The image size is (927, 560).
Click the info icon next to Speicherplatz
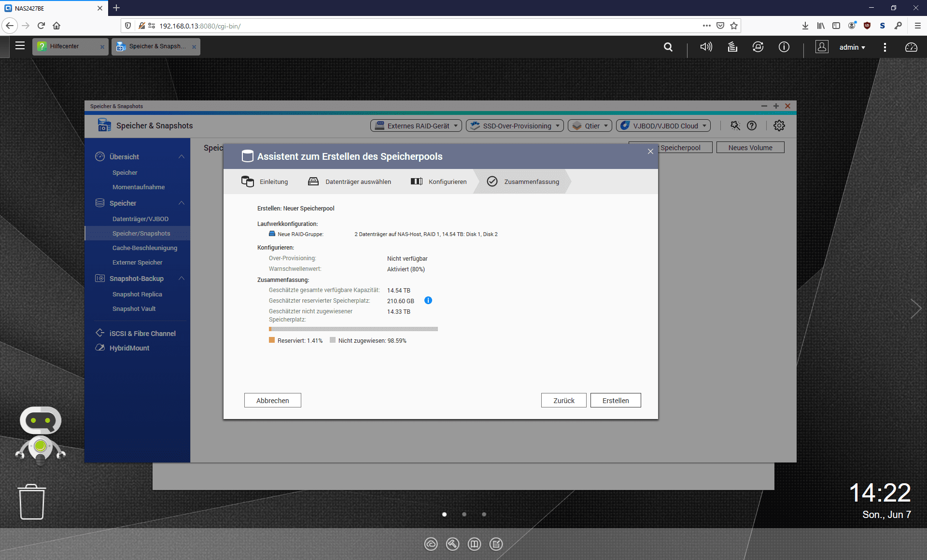point(428,301)
